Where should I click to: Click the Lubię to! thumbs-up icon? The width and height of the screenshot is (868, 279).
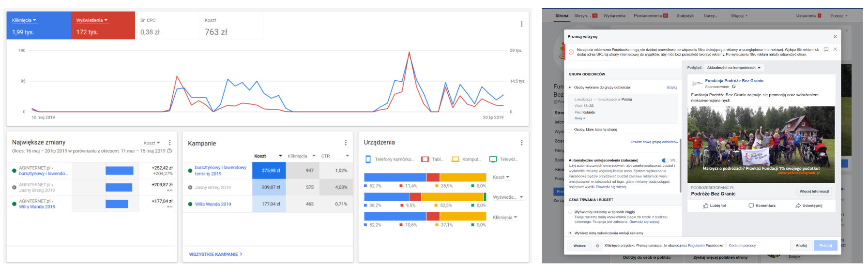coord(705,206)
